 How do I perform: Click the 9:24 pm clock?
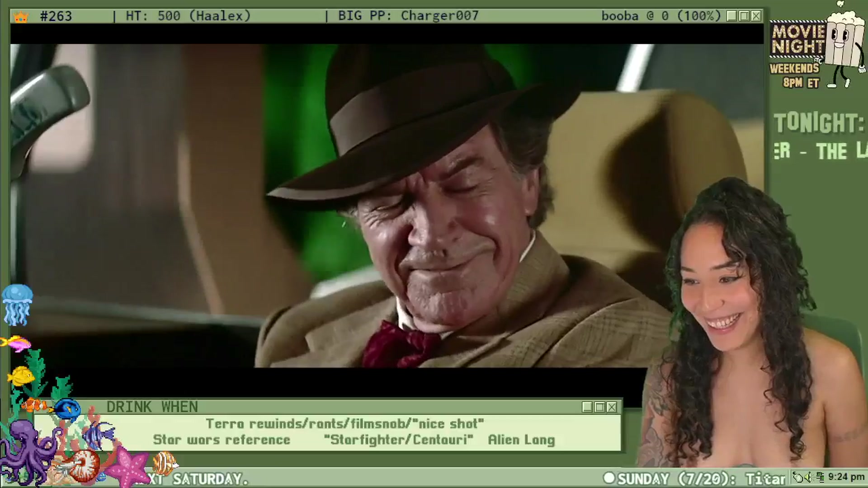(846, 477)
